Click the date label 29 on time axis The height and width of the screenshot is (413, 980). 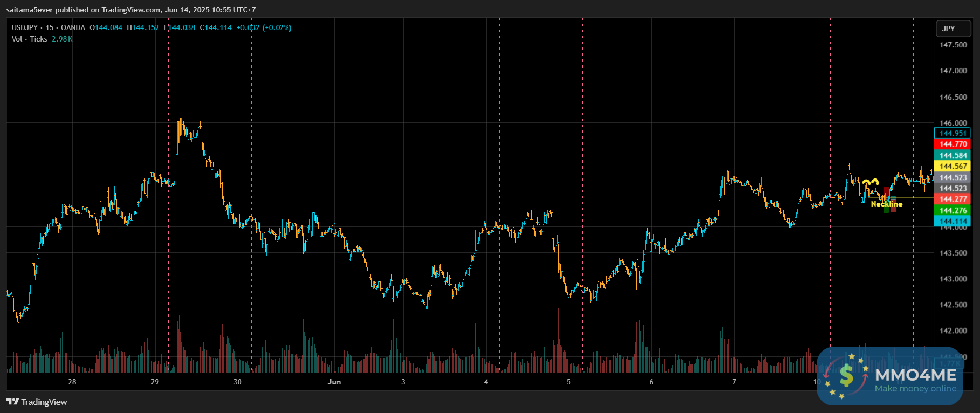click(x=155, y=382)
